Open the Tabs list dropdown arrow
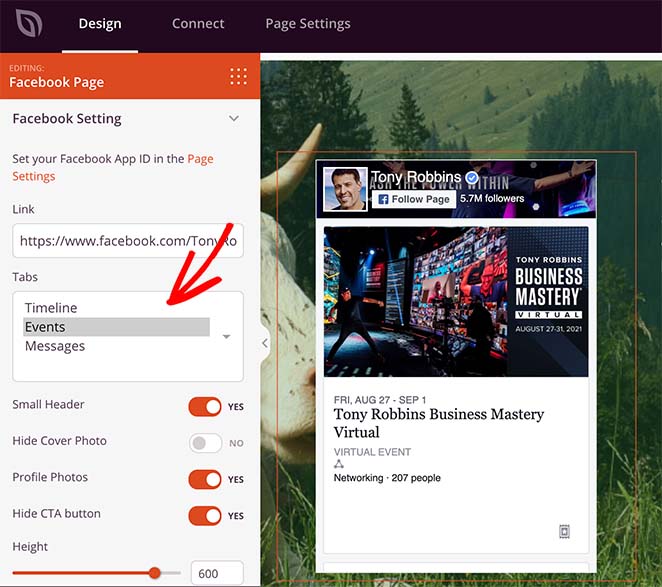662x587 pixels. coord(227,337)
